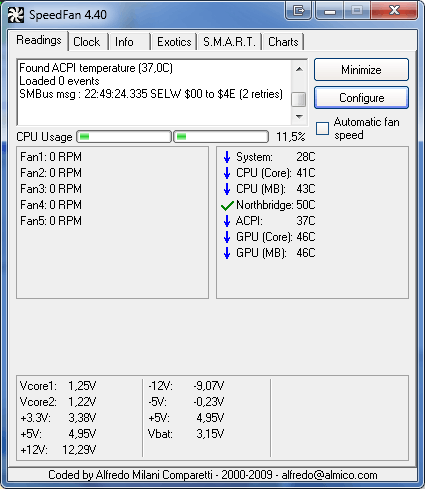The width and height of the screenshot is (425, 489).
Task: Click the Vcore1: 1,25V voltage reading
Action: click(x=58, y=386)
